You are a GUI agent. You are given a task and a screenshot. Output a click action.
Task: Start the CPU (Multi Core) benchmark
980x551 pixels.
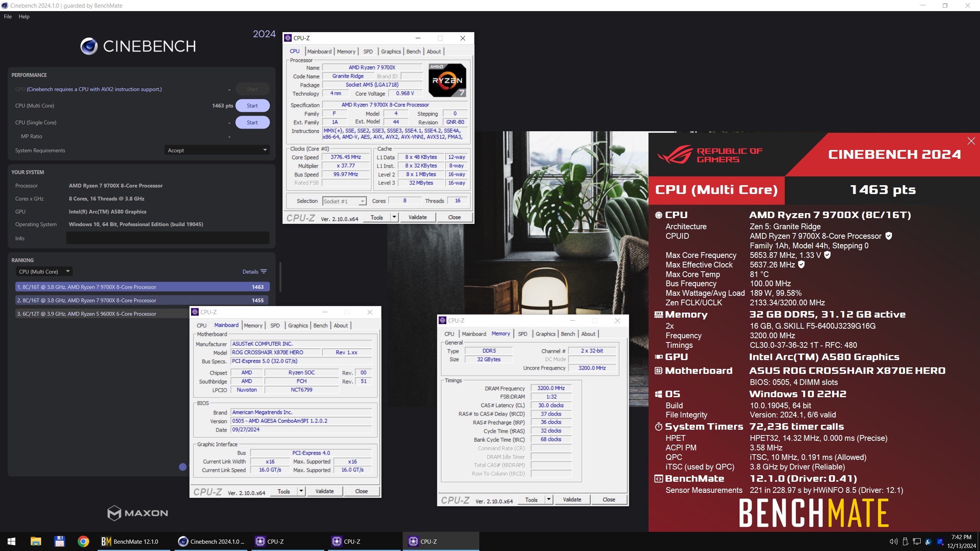[252, 106]
